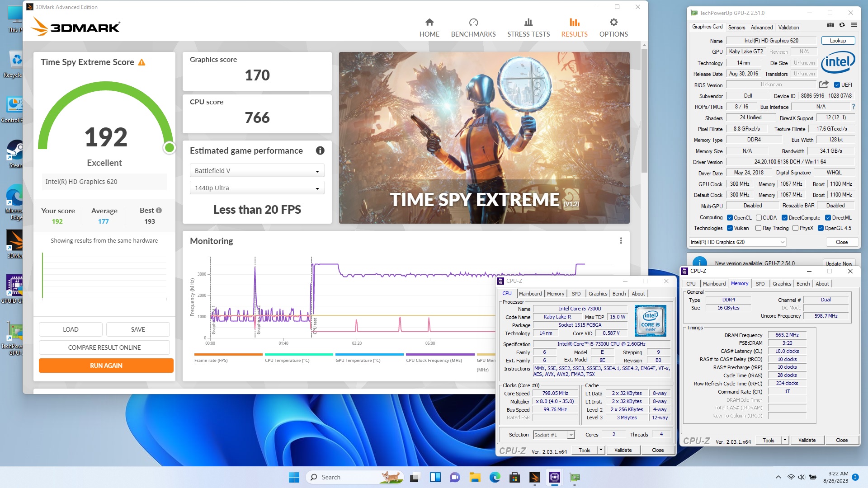Open HOME section in 3DMark

pos(429,28)
